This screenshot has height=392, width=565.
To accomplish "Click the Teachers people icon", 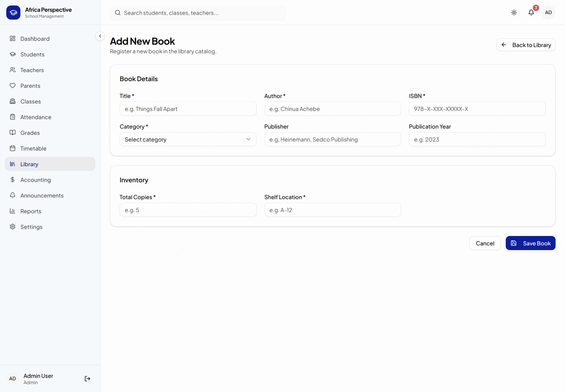I will (x=13, y=70).
